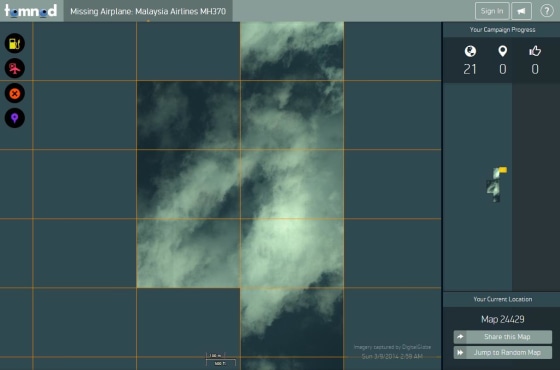Open the Missing Airplane: Malaysia Airlines MH370 campaign title
The image size is (560, 370).
tap(148, 11)
